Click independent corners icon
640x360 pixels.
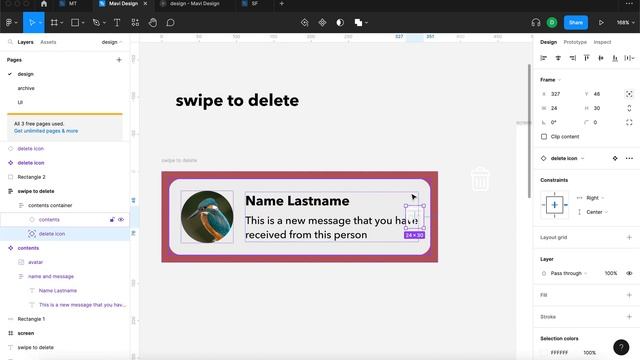[629, 122]
